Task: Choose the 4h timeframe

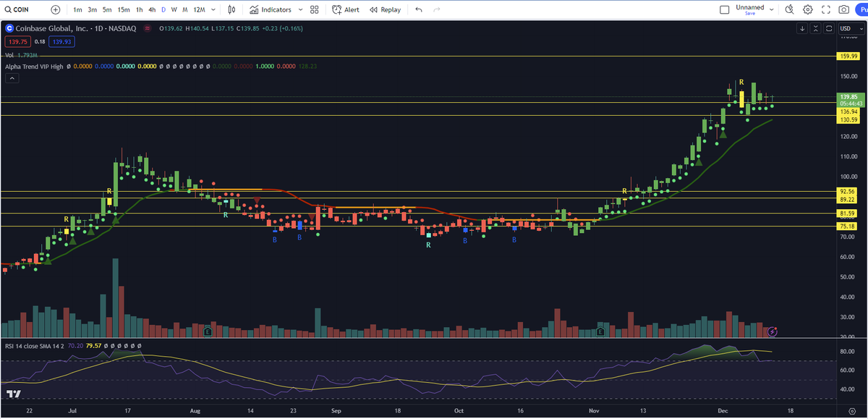Action: [151, 10]
